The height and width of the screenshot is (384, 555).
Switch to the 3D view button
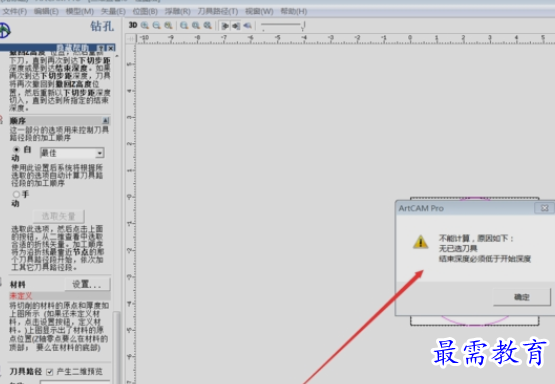pos(133,25)
